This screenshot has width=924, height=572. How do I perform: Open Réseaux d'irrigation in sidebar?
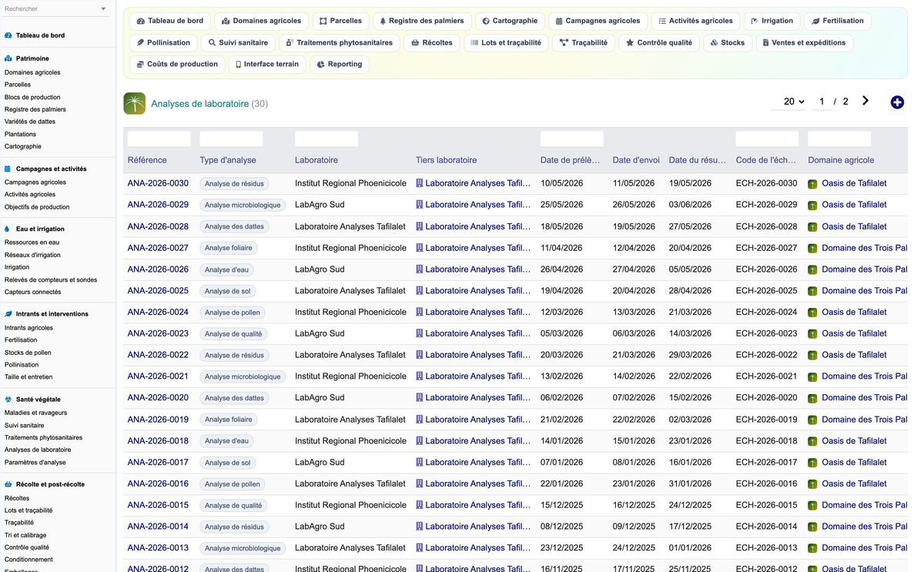click(x=32, y=255)
